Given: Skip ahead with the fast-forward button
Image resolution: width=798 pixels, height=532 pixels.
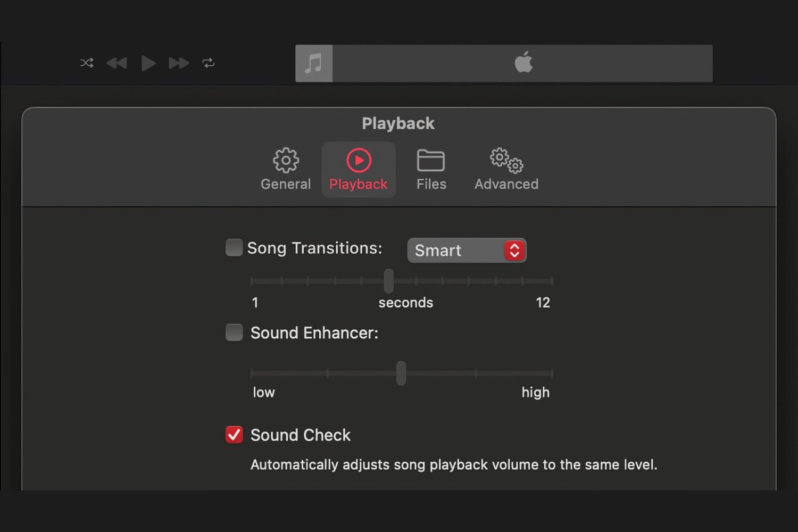Looking at the screenshot, I should coord(179,63).
